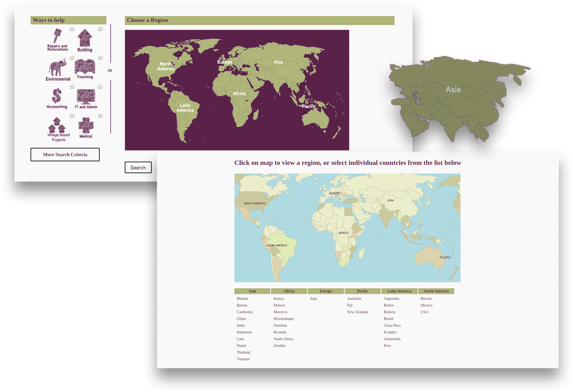
Task: Click the Latin America column header
Action: click(x=400, y=291)
